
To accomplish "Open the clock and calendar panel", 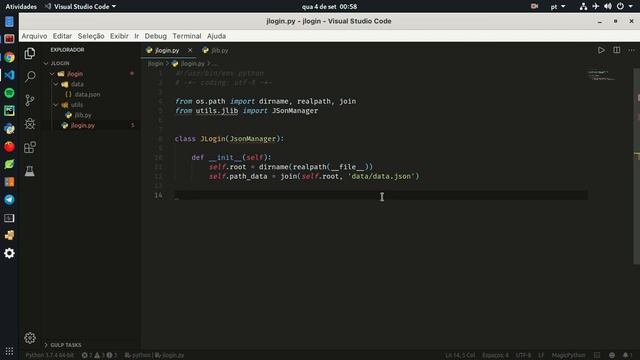I will tap(329, 7).
